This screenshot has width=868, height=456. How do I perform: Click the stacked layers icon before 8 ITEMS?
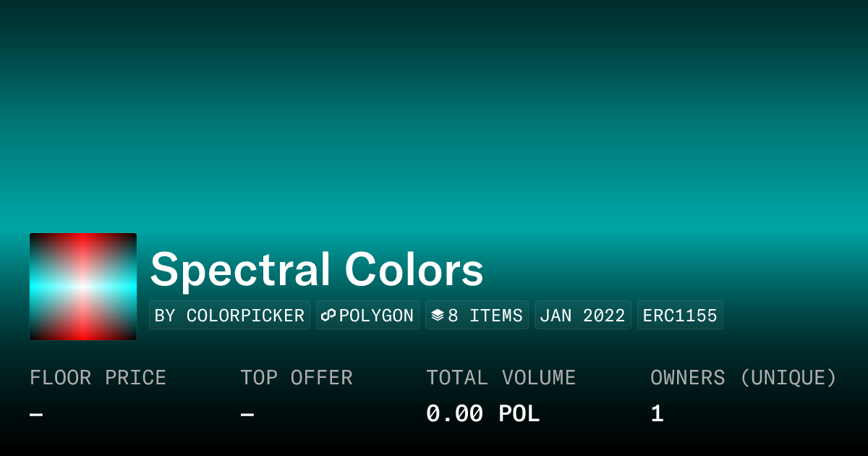click(437, 316)
